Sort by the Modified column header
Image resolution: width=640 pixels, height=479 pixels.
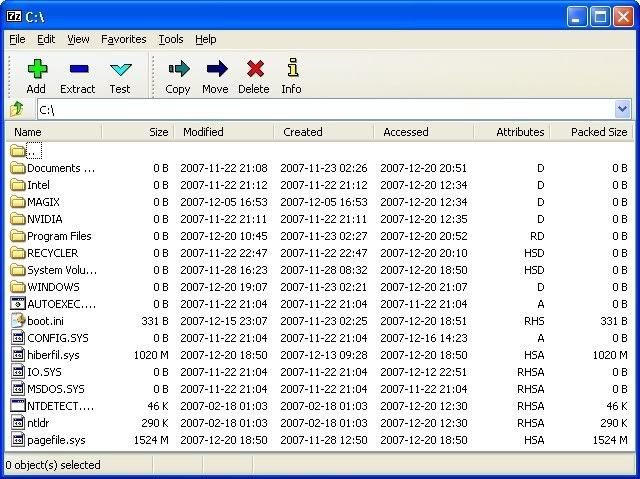point(224,132)
